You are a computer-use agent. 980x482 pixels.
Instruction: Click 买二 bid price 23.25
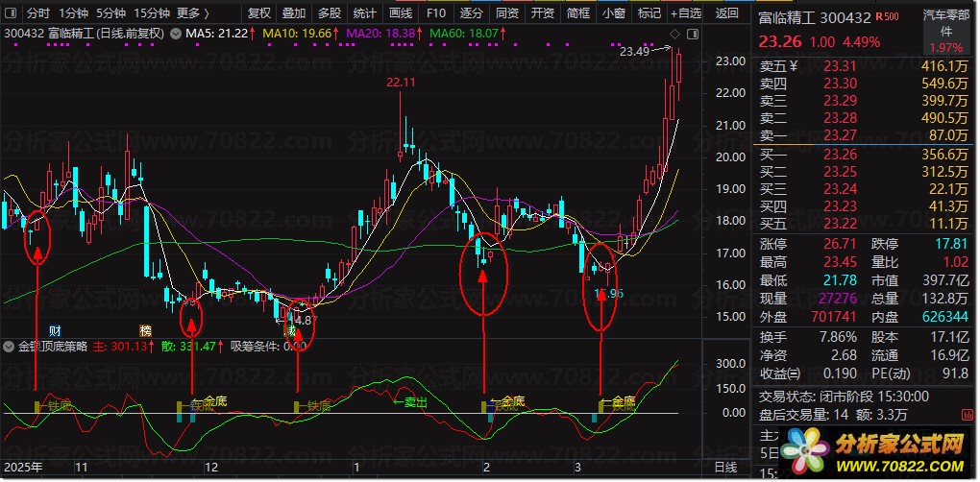point(840,172)
